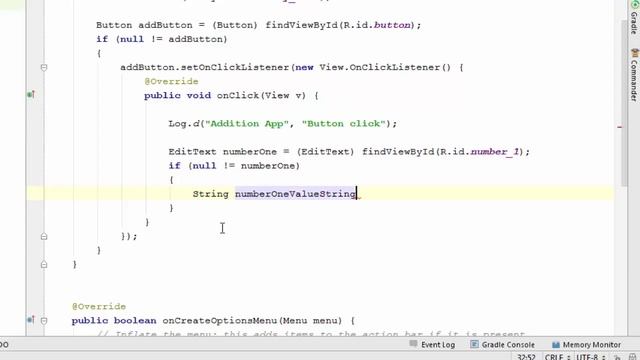Click 'if (null != addButton)' line

point(162,39)
